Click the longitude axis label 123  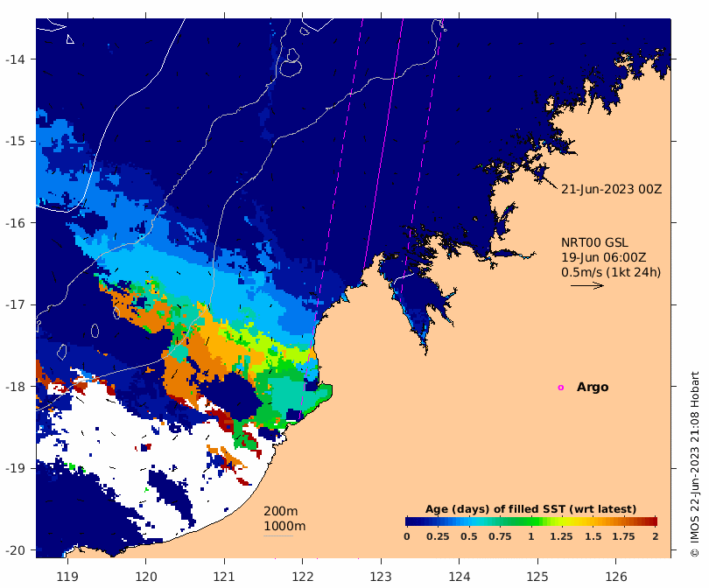[381, 577]
